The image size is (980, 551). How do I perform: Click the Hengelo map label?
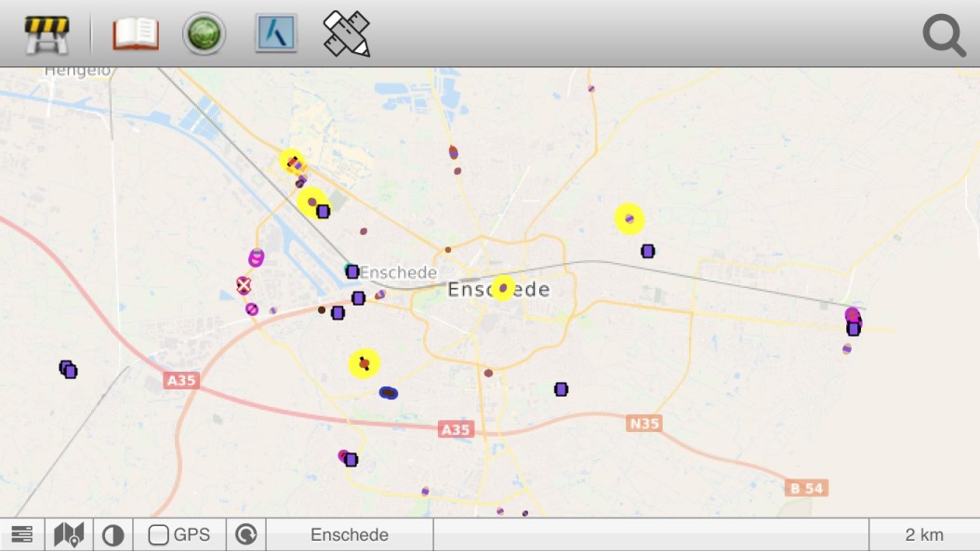tap(77, 72)
